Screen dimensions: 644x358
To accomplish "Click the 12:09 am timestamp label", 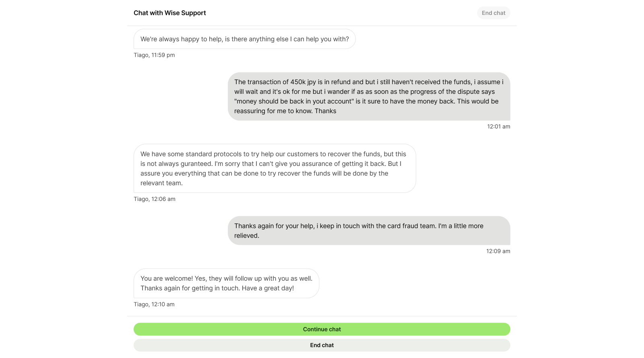I will (x=498, y=251).
